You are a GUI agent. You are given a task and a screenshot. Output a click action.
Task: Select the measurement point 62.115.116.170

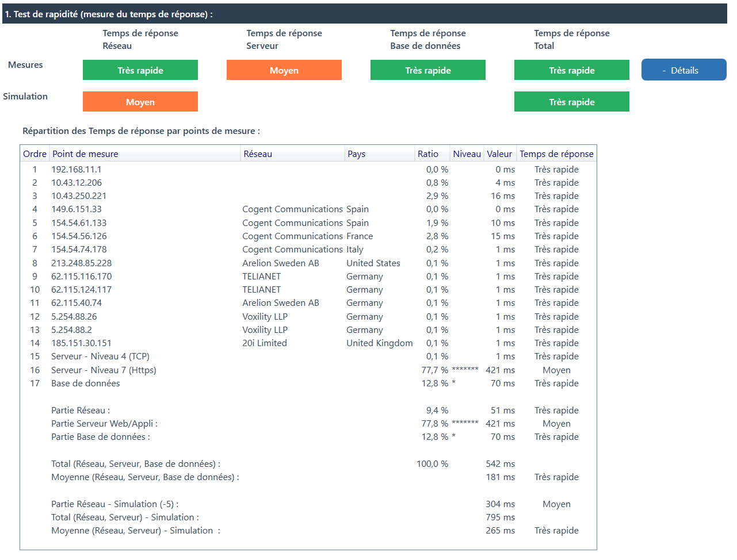(82, 277)
